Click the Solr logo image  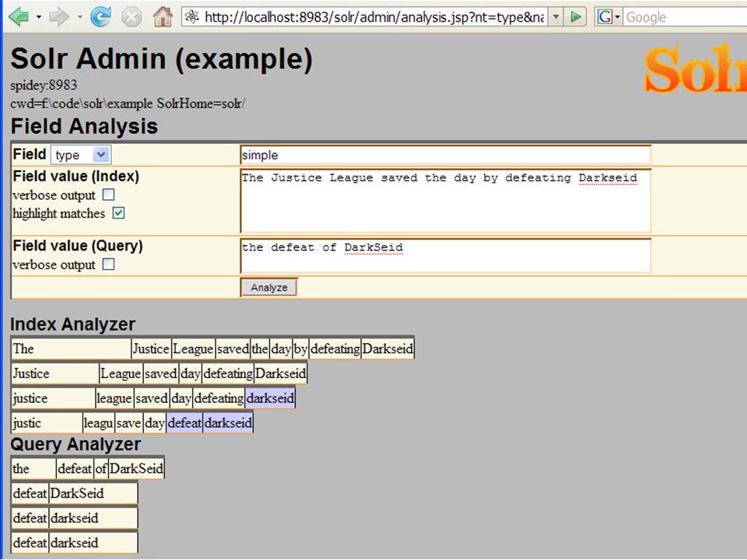tap(695, 69)
